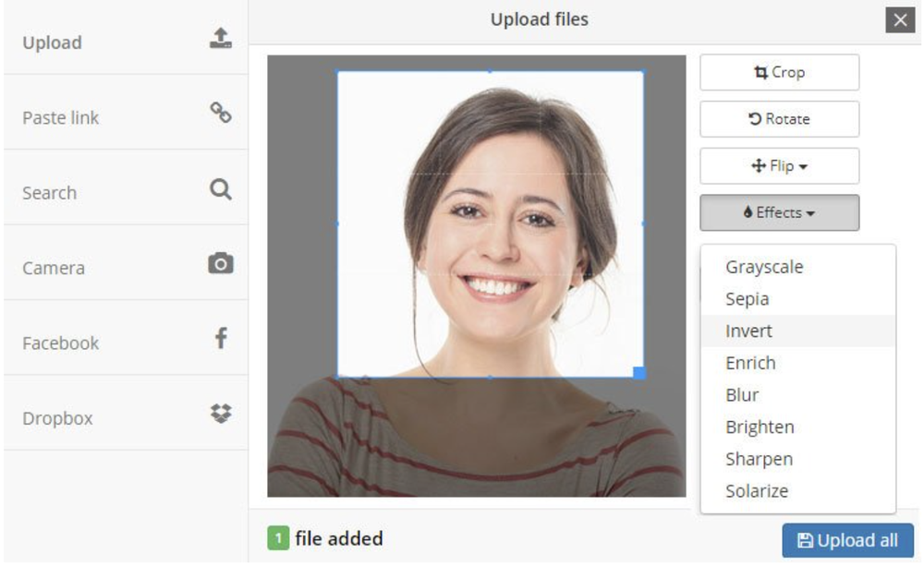924x566 pixels.
Task: Click the green 1 file count badge
Action: point(278,538)
